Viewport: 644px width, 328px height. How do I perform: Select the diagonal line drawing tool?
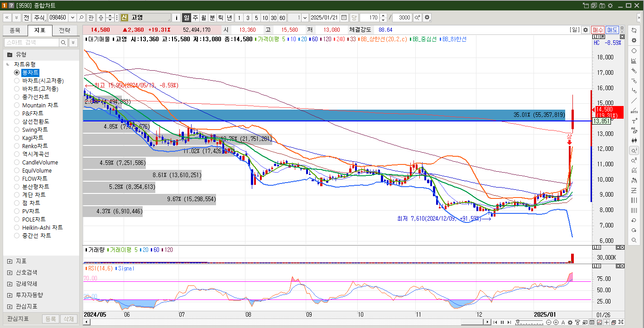[634, 101]
